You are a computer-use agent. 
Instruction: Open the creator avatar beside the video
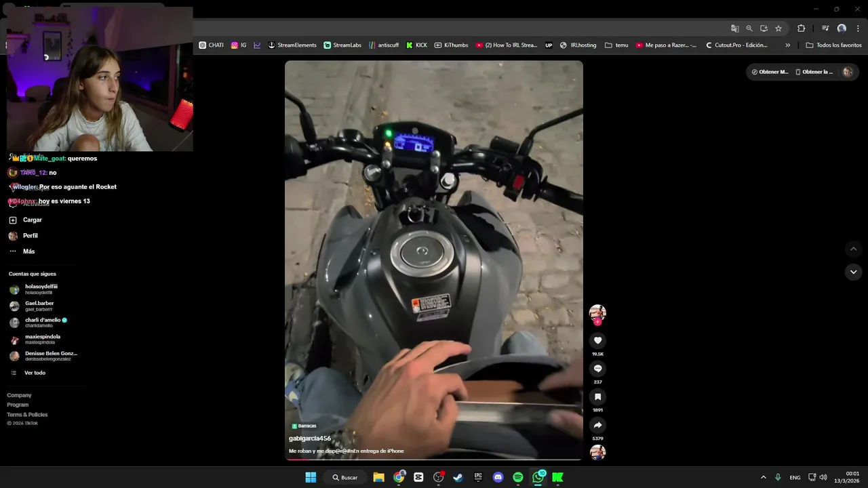597,312
